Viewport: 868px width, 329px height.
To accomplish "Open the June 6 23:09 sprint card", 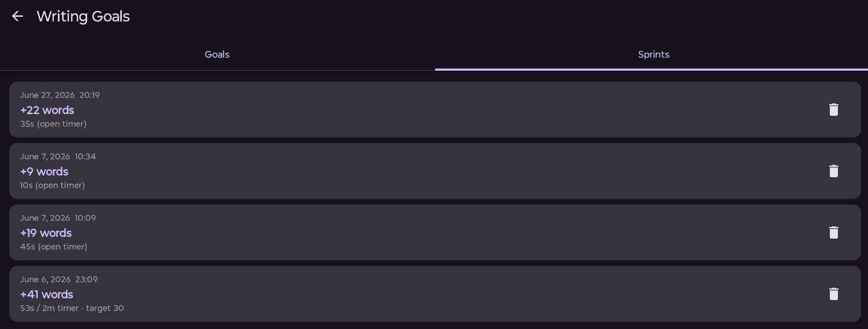I will click(435, 294).
